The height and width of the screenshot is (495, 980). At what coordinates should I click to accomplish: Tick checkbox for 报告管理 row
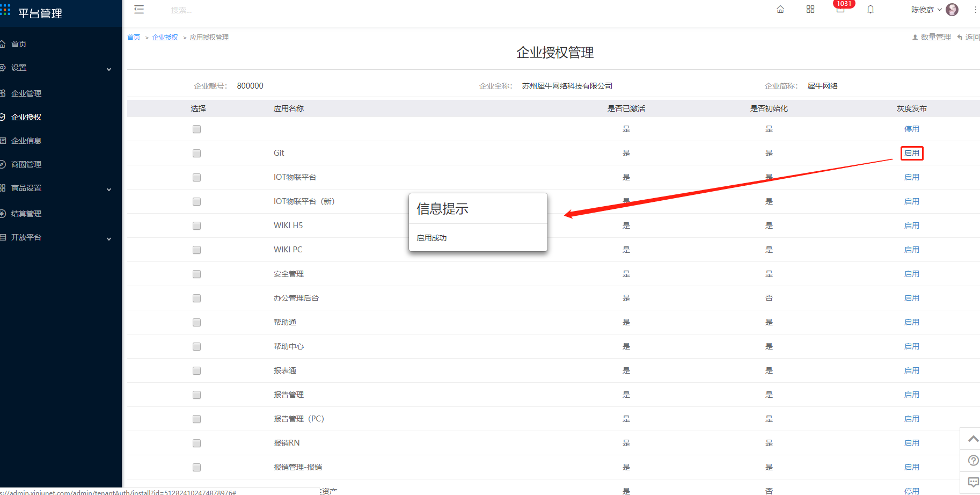coord(197,395)
